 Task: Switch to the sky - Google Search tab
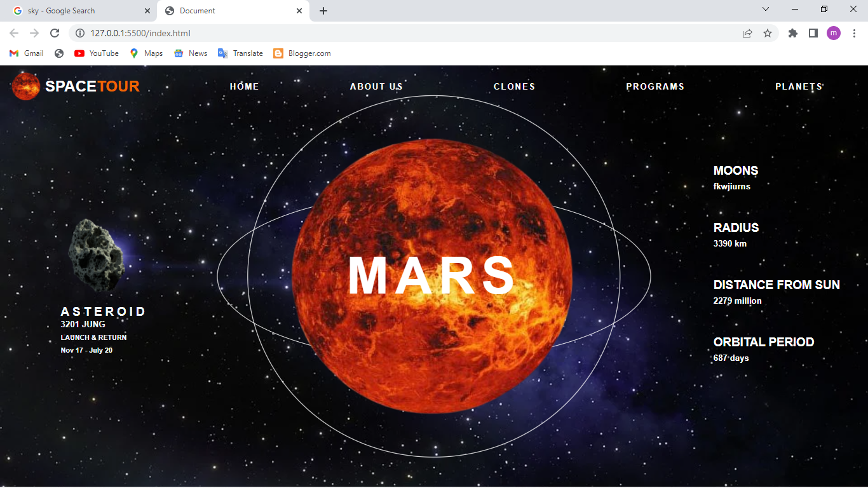tap(78, 11)
